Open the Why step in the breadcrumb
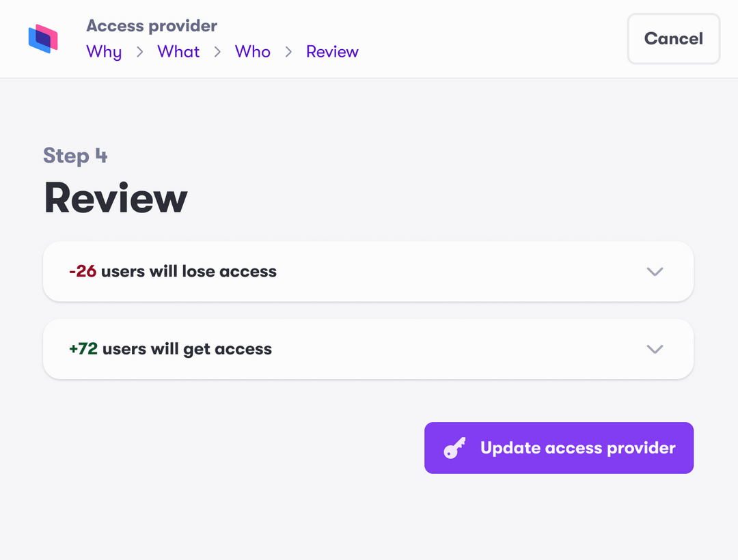This screenshot has width=738, height=560. tap(104, 52)
